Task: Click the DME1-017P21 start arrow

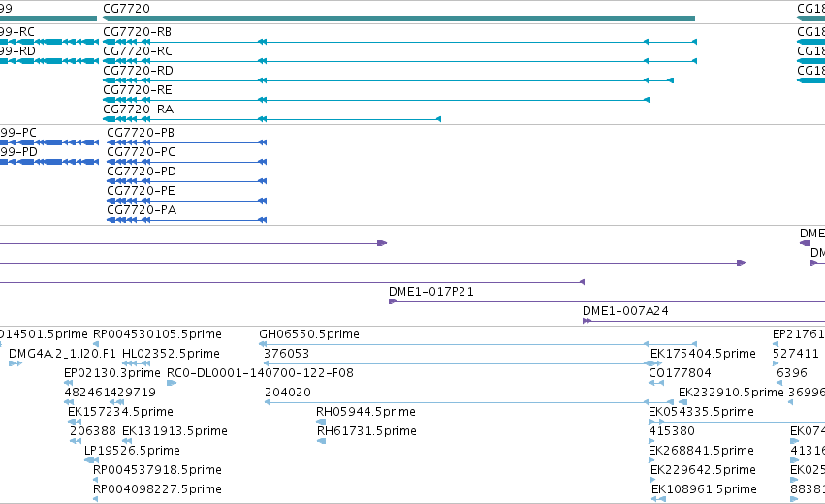Action: click(x=392, y=301)
